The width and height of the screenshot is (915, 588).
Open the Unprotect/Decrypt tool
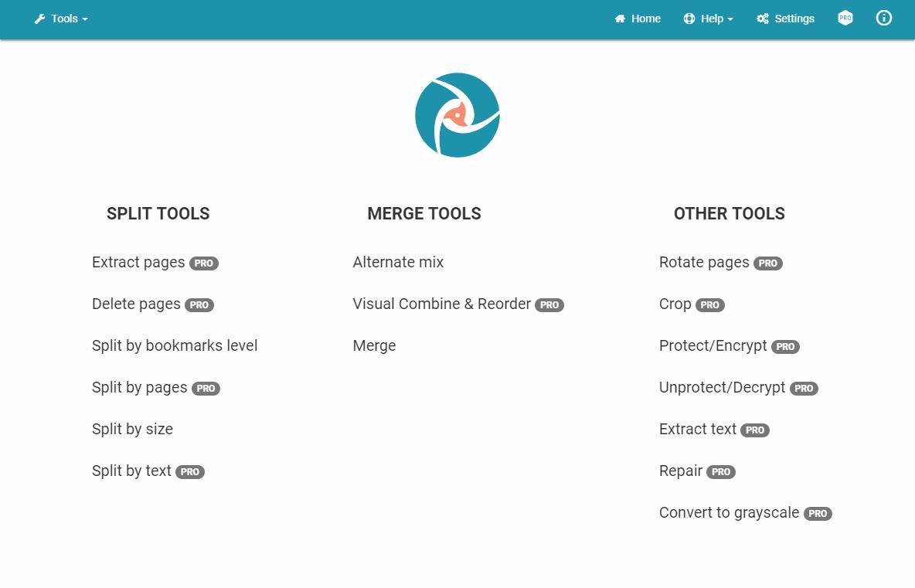click(x=723, y=387)
